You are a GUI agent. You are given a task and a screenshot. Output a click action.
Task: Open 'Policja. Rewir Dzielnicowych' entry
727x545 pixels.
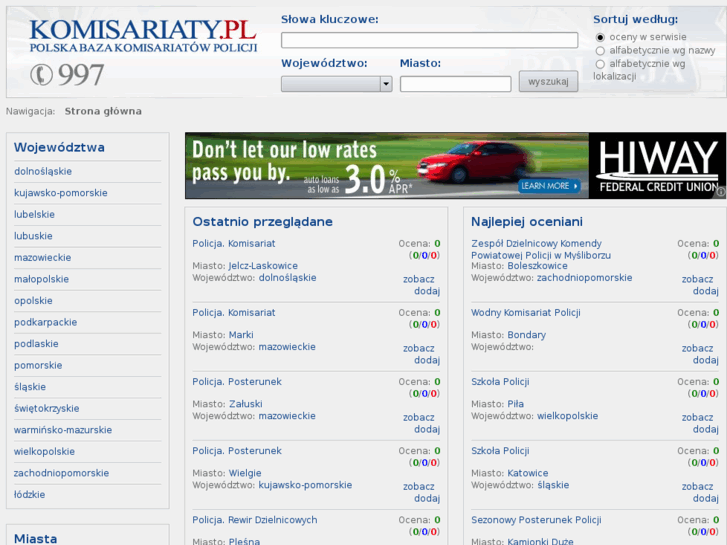(x=255, y=520)
